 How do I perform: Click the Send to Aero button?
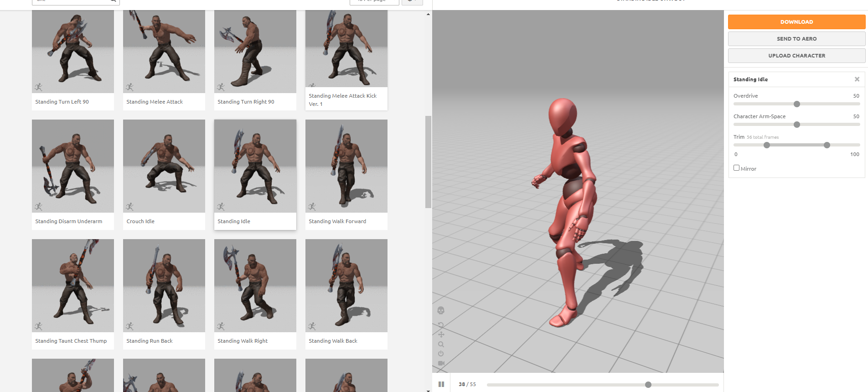(x=796, y=39)
